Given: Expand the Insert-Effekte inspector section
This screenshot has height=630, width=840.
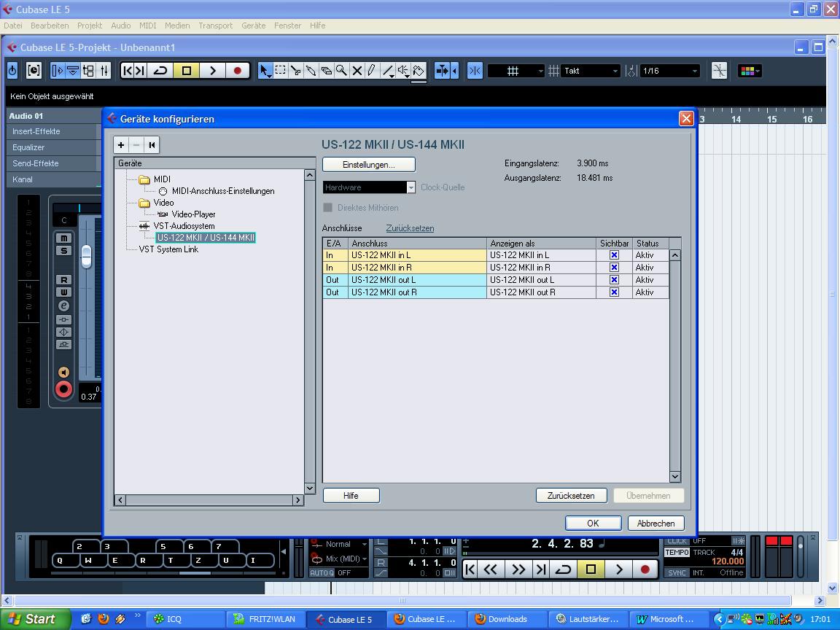Looking at the screenshot, I should (x=53, y=131).
